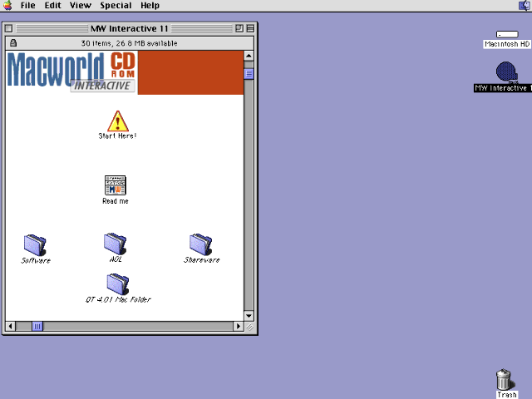532x399 pixels.
Task: Open the Start Here! warning icon
Action: (118, 121)
